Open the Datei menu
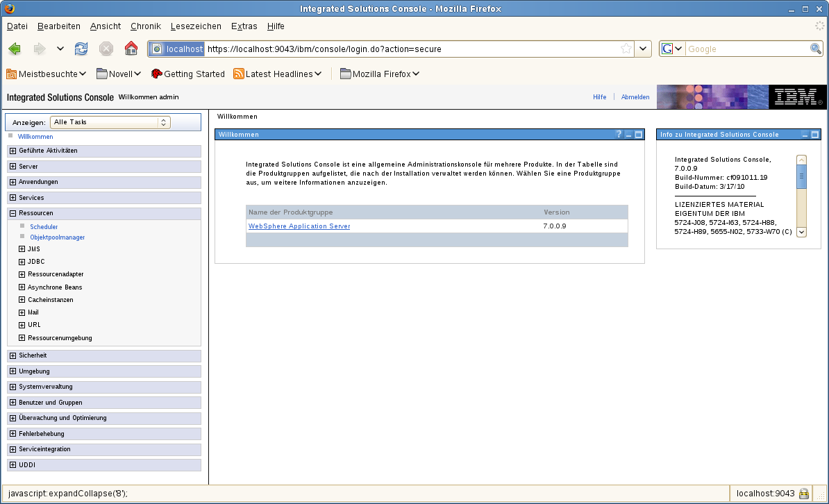This screenshot has height=504, width=829. coord(17,26)
